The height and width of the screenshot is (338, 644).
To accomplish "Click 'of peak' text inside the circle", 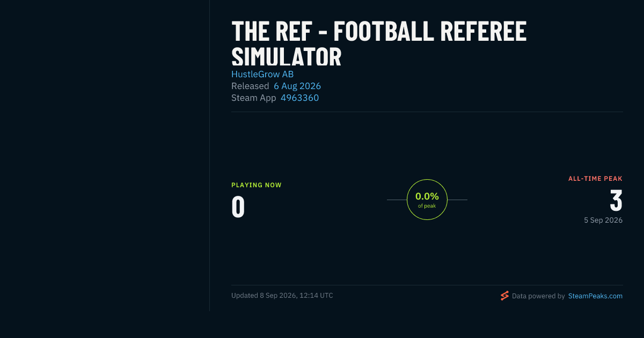I will (427, 206).
